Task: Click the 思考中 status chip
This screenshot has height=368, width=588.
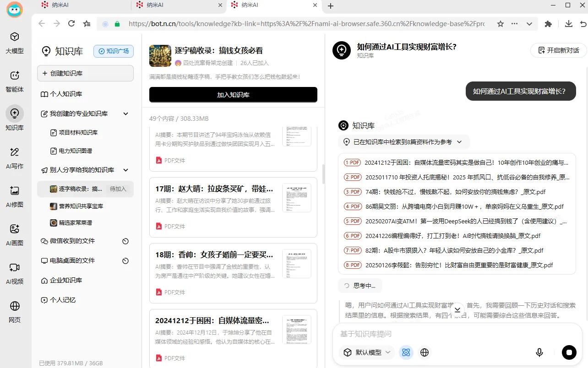Action: tap(360, 286)
